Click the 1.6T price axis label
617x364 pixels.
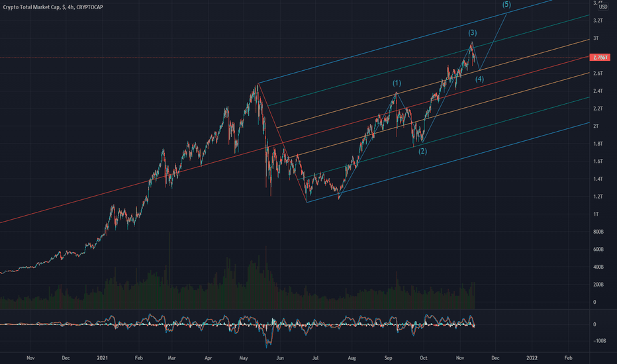click(x=598, y=161)
